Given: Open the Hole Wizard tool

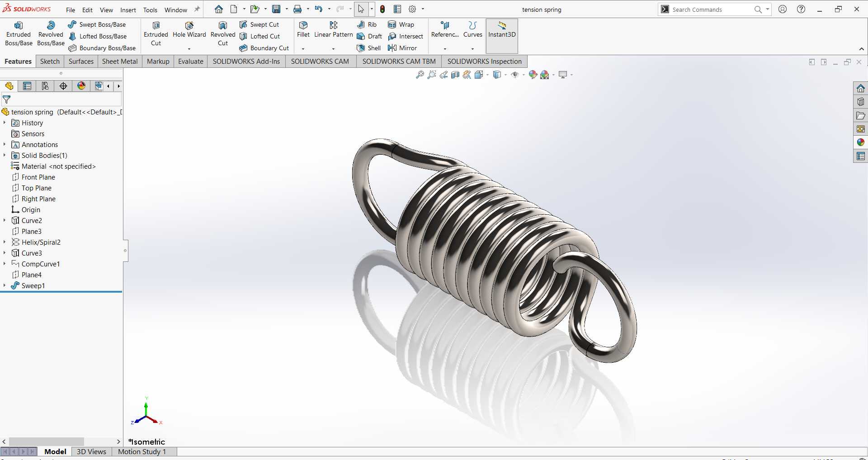Looking at the screenshot, I should (x=189, y=30).
